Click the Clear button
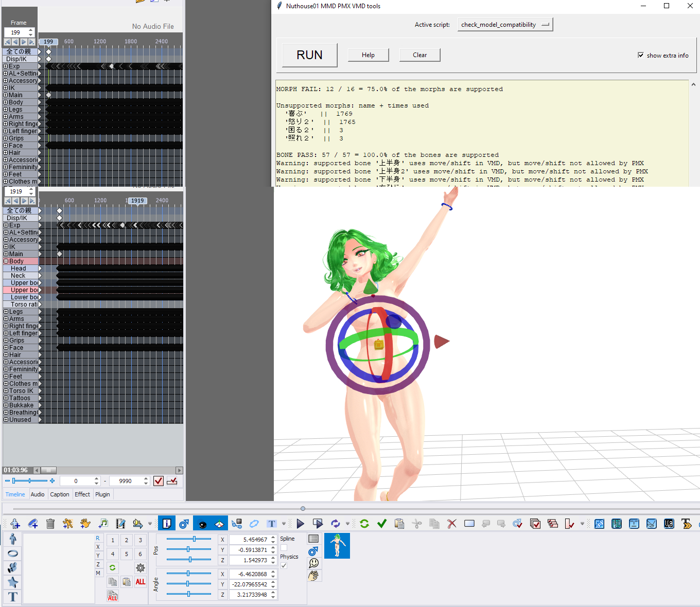Viewport: 700px width, 607px height. pyautogui.click(x=419, y=55)
